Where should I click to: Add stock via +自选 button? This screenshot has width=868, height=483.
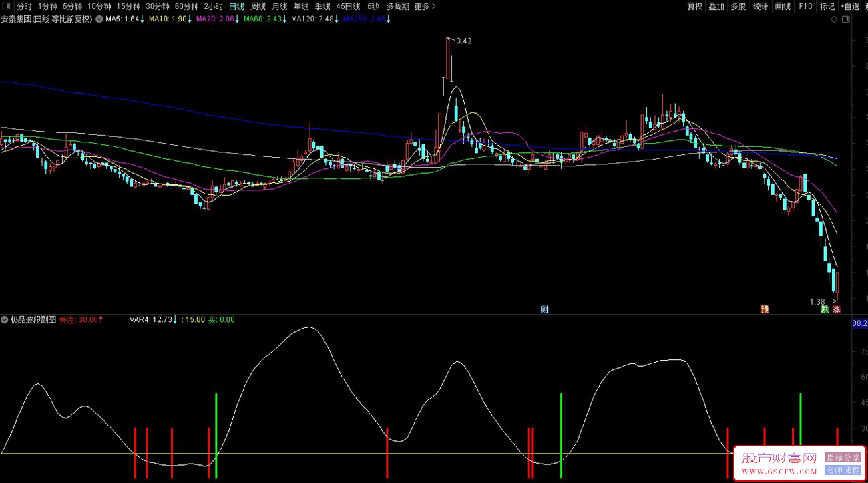850,7
